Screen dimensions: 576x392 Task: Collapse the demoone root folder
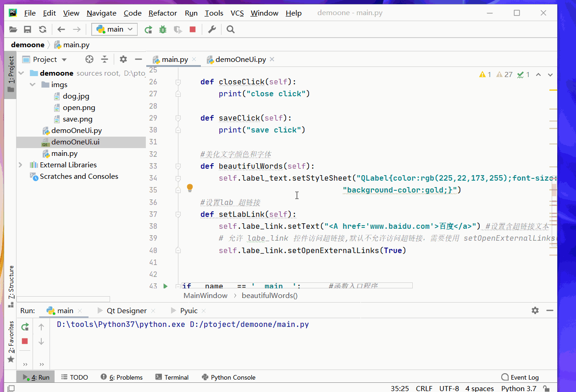(x=21, y=73)
